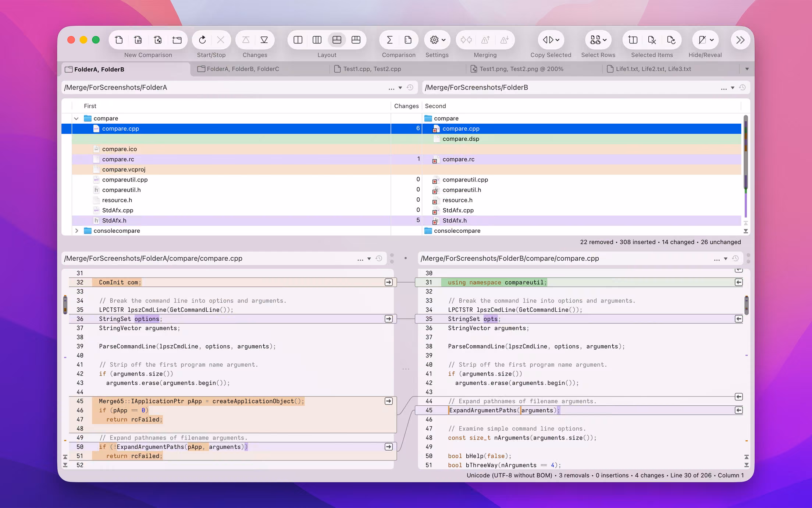Screen dimensions: 812x508
Task: Browse right compare.cpp file with ellipsis
Action: coord(717,259)
